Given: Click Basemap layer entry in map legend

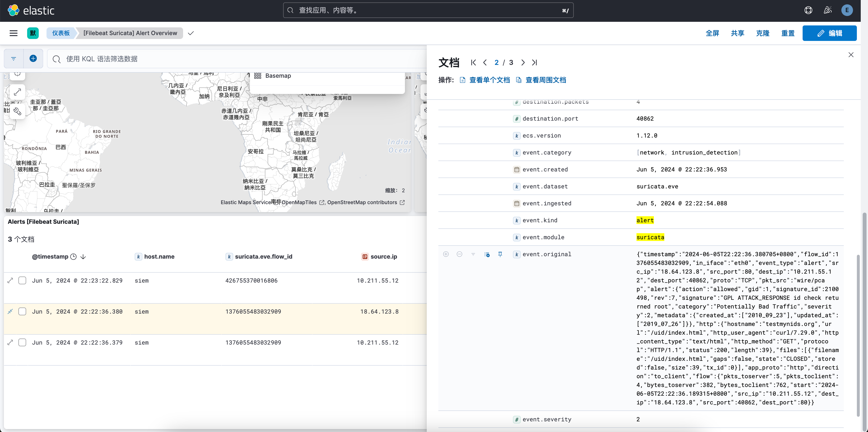Looking at the screenshot, I should point(278,76).
